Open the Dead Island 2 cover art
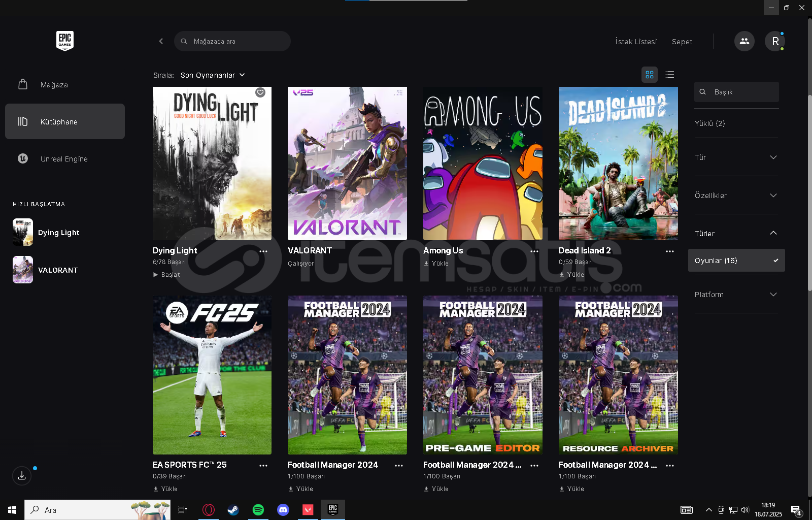The height and width of the screenshot is (520, 812). [x=618, y=164]
